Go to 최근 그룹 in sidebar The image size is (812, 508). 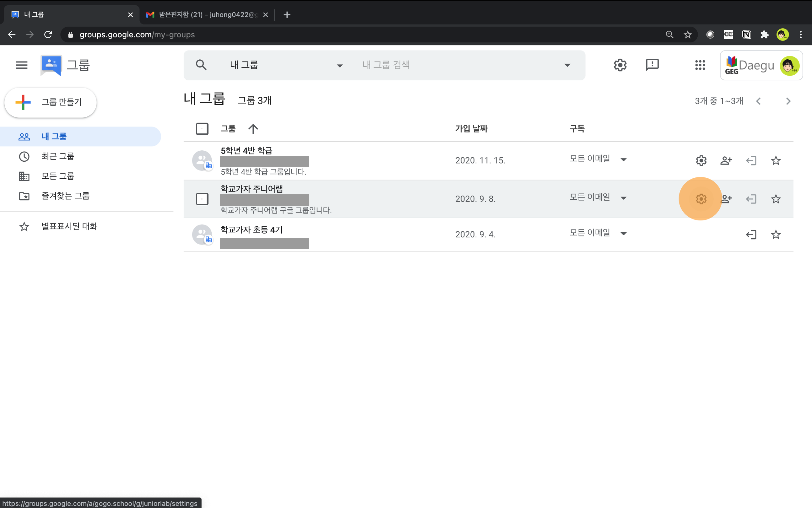pos(57,156)
